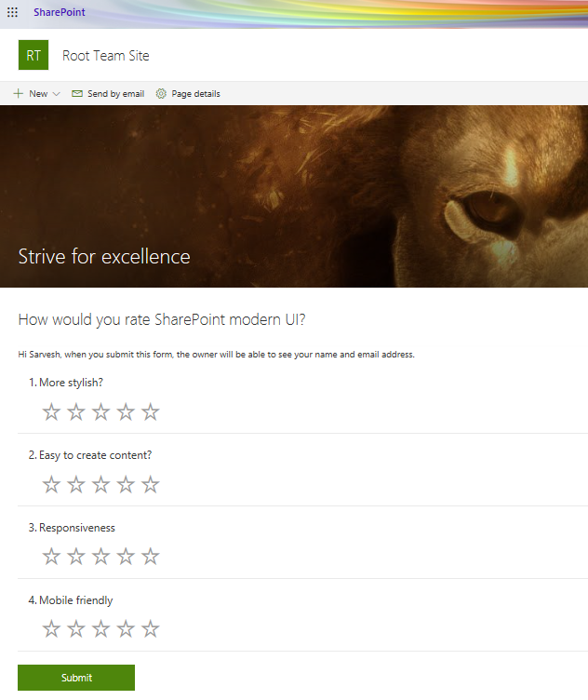Click the envelope icon for Send by email
The width and height of the screenshot is (588, 700).
(x=77, y=94)
